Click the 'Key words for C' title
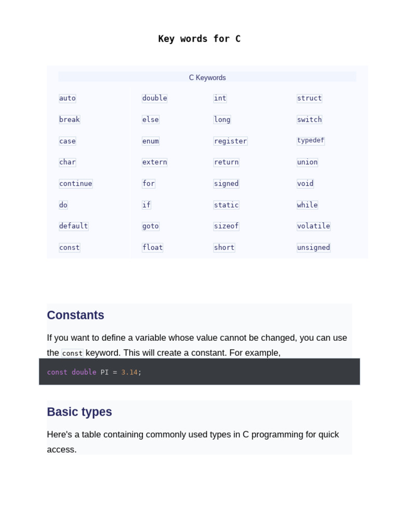Viewport: 399px width, 532px height. tap(199, 39)
